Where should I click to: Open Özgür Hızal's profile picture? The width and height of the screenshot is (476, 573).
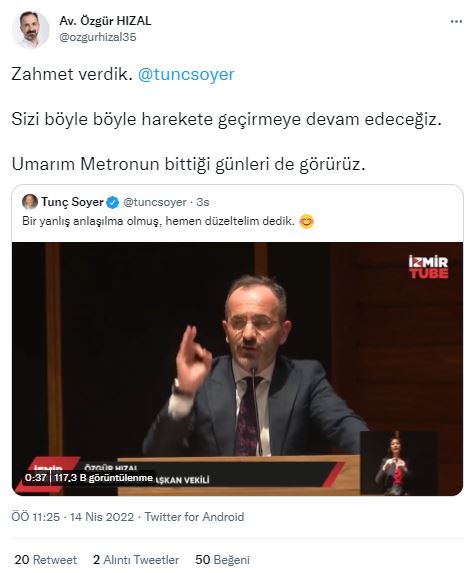[x=30, y=30]
